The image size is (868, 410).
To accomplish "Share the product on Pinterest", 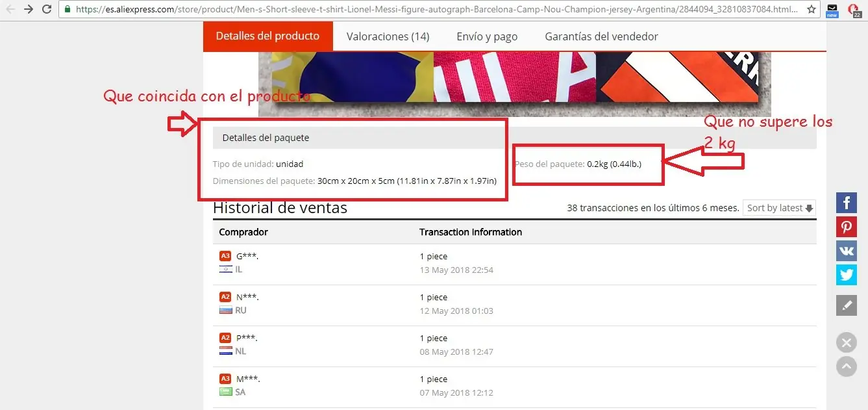I will point(847,227).
